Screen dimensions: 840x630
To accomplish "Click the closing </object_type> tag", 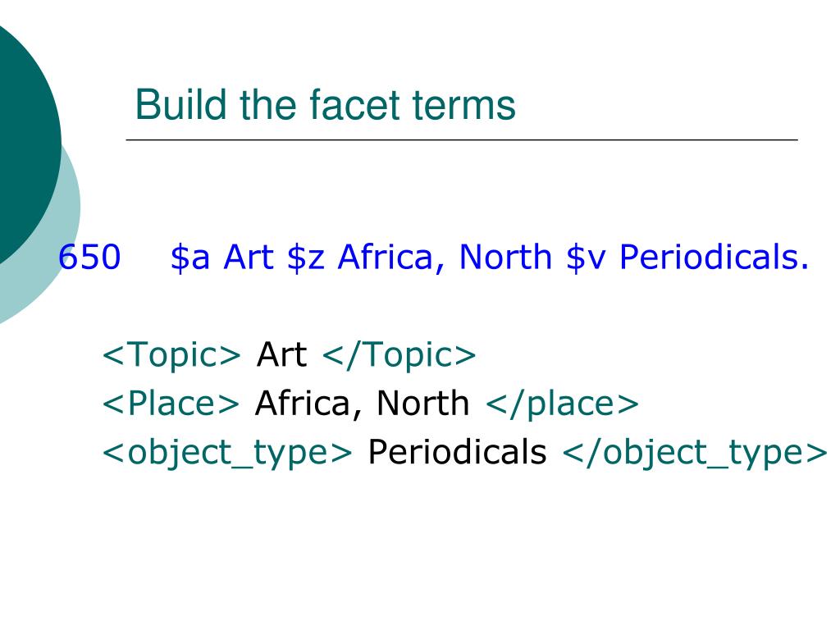I will (695, 453).
